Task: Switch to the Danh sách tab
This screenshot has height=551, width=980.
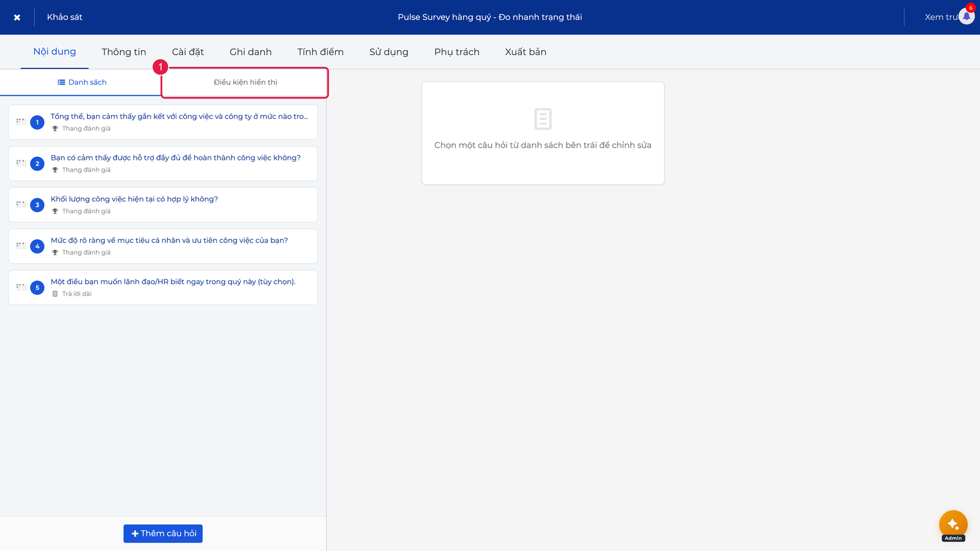Action: 81,82
